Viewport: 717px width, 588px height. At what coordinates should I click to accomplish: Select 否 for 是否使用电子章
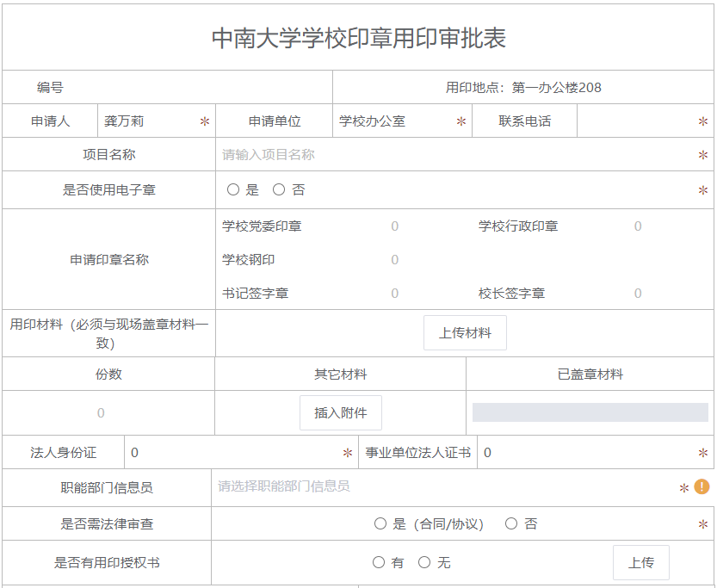[x=279, y=189]
